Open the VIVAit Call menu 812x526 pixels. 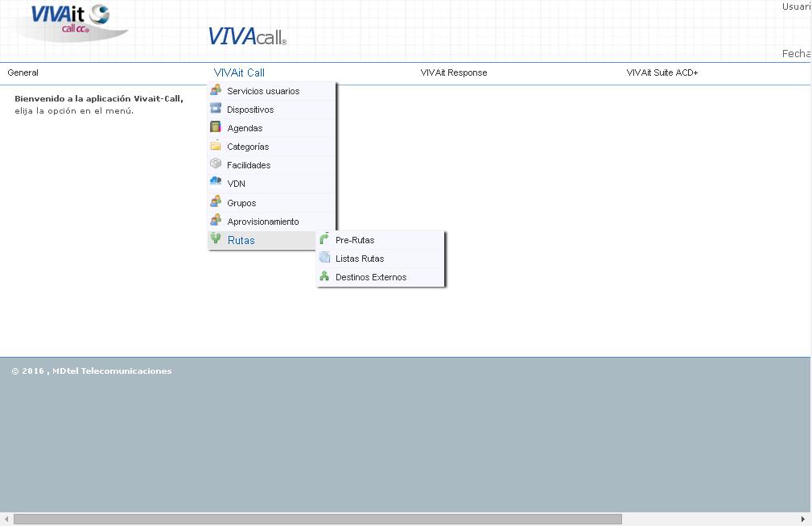coord(239,72)
